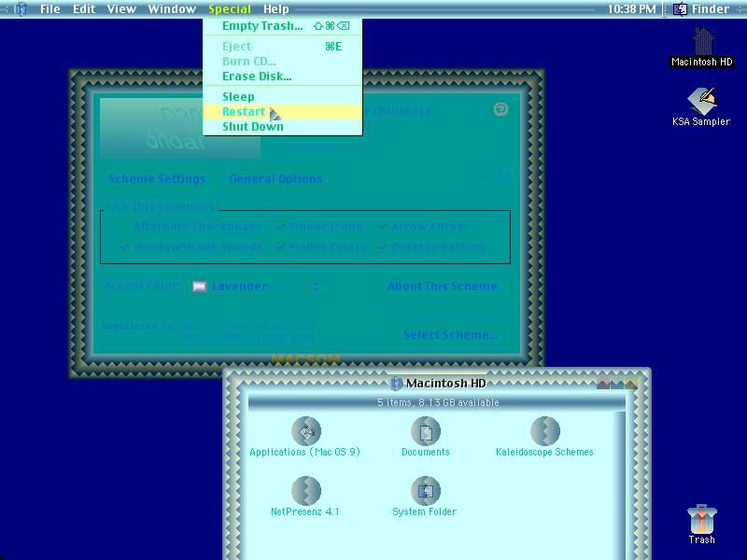Choose Empty Trash from Special menu
The width and height of the screenshot is (747, 560).
pos(283,26)
